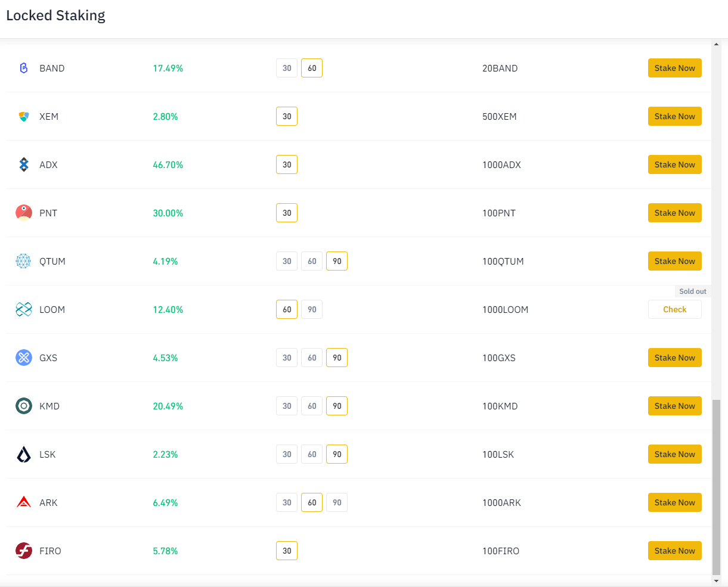Click the 1000ARK minimum amount
This screenshot has width=728, height=587.
502,502
